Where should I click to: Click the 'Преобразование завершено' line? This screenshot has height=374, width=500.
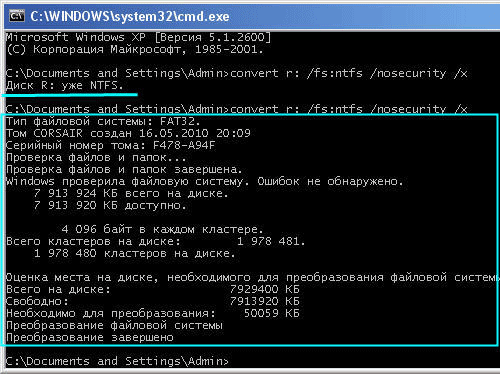pos(90,337)
